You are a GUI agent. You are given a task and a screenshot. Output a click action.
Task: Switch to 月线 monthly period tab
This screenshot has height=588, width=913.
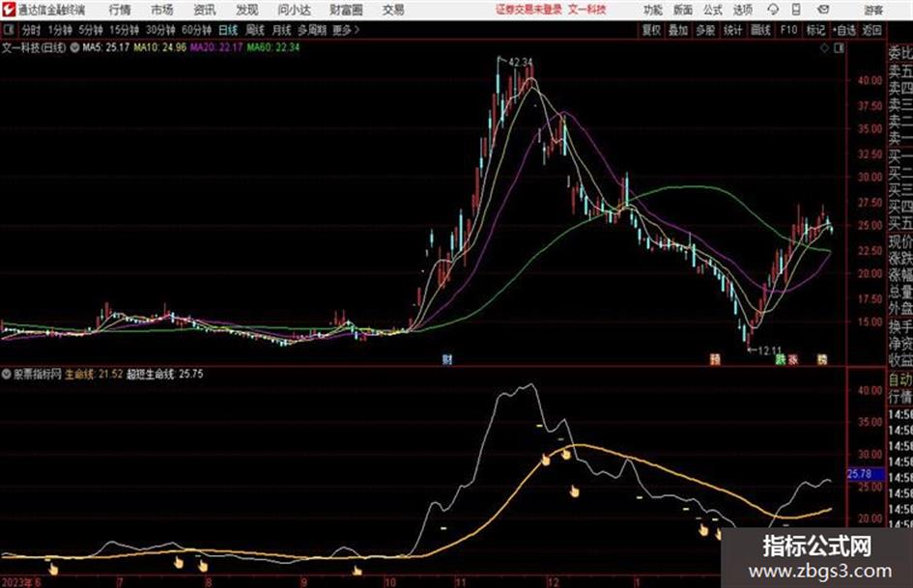[282, 30]
